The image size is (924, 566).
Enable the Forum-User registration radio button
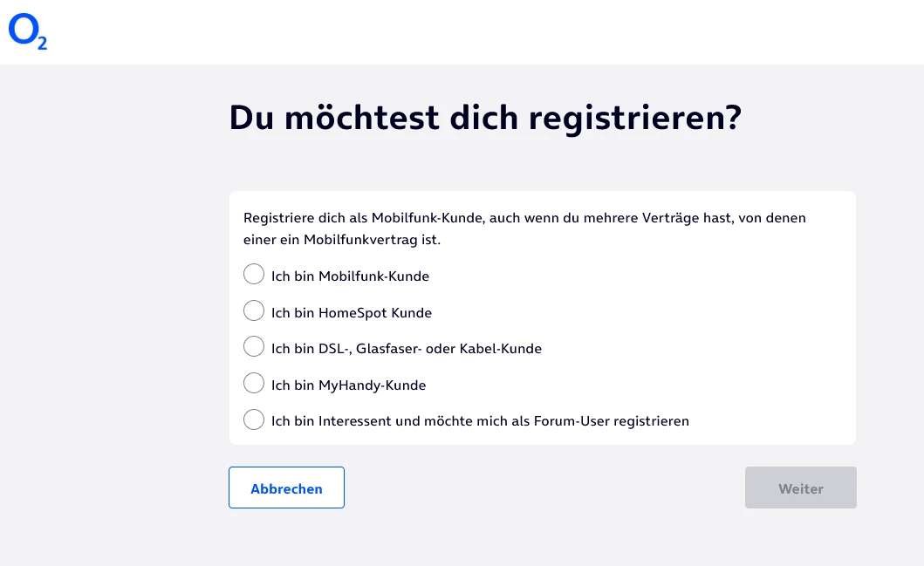point(254,420)
